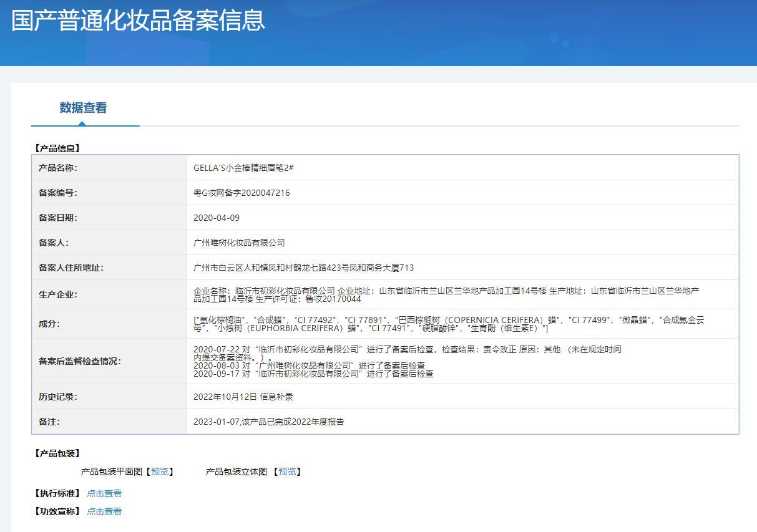Open the 数据查看 tab
Screen dimensions: 757x532
[x=83, y=108]
